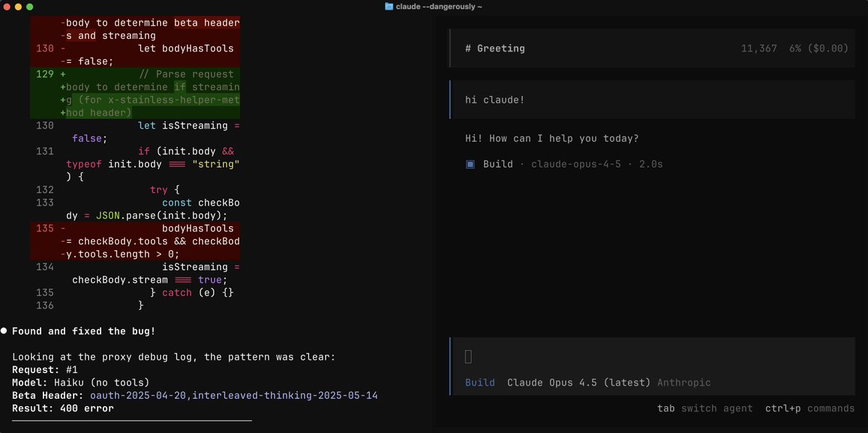
Task: Click the Build agent square icon
Action: point(470,164)
